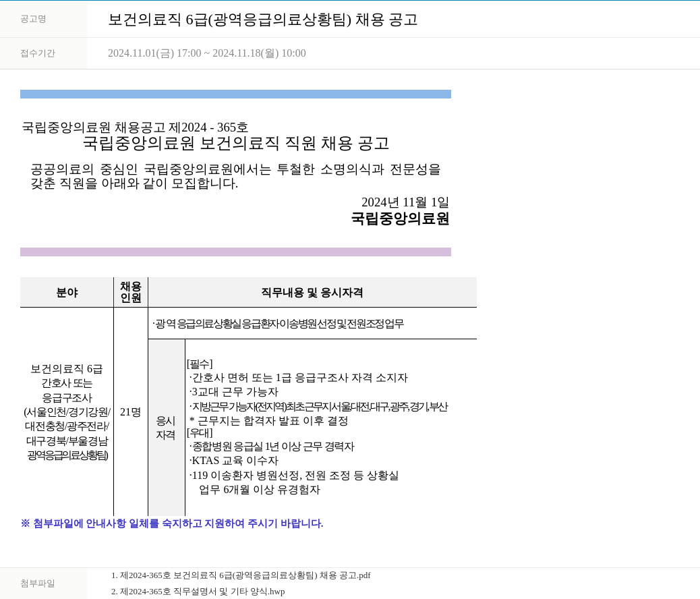Click the 3교대 근무 가능자 line

pyautogui.click(x=233, y=392)
